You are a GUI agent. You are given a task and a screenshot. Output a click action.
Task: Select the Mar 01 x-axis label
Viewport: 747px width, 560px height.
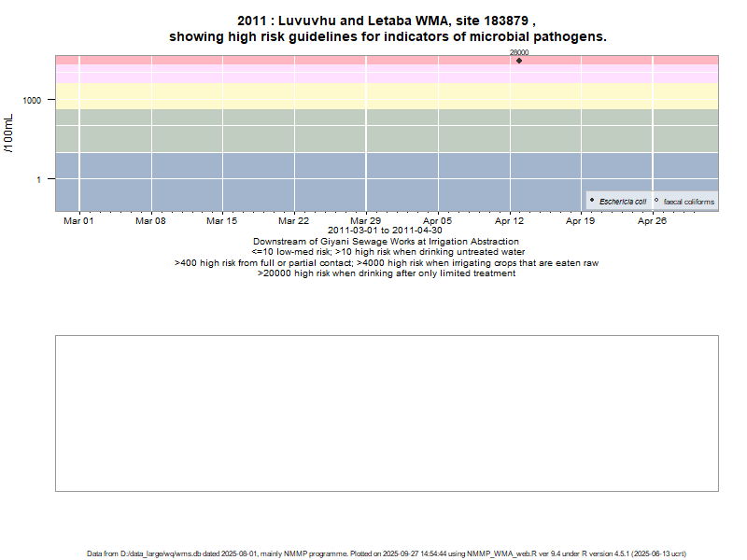pos(78,221)
